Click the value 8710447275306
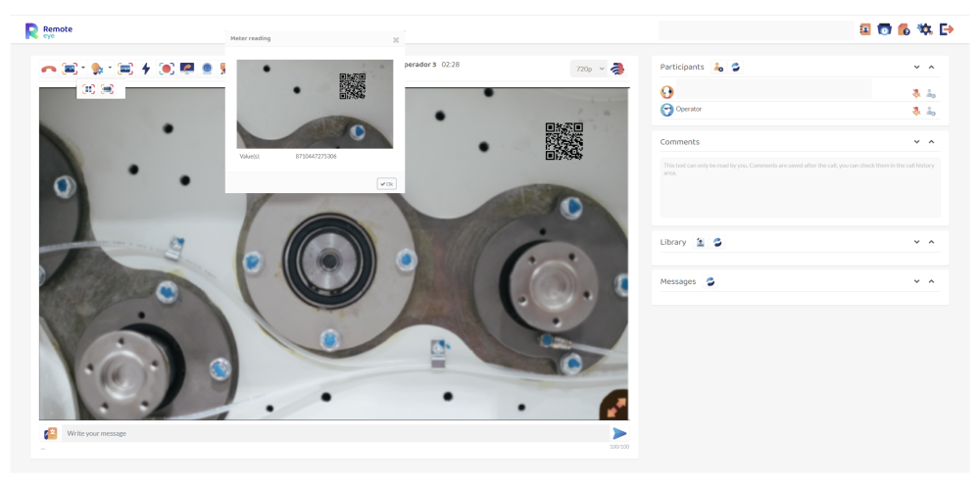Image resolution: width=980 pixels, height=488 pixels. tap(316, 156)
